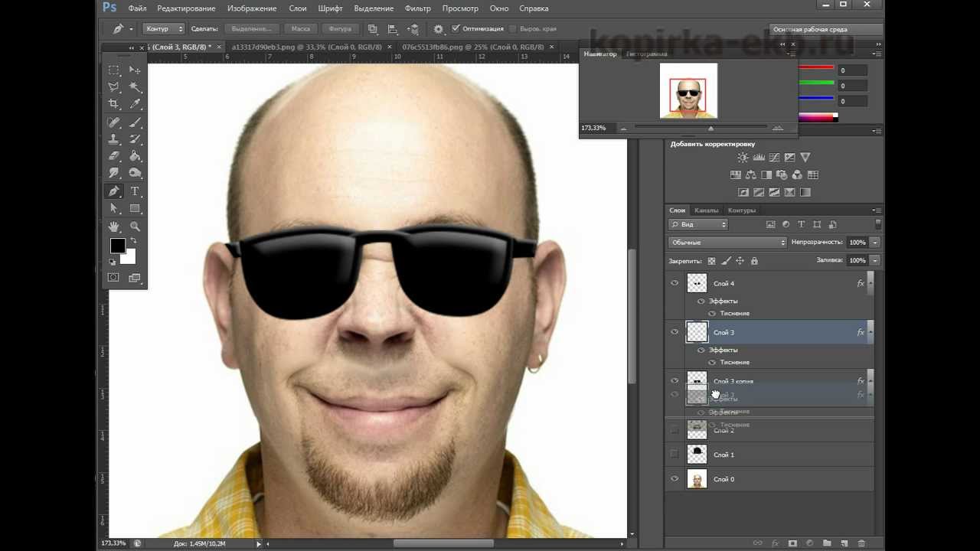This screenshot has height=551, width=980.
Task: Select the Hand tool
Action: coord(114,227)
